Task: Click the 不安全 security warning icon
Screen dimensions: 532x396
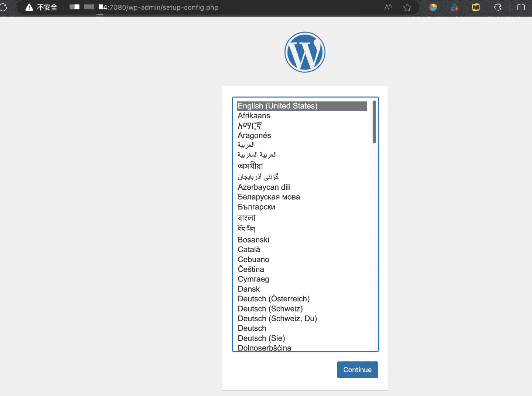Action: pos(29,7)
